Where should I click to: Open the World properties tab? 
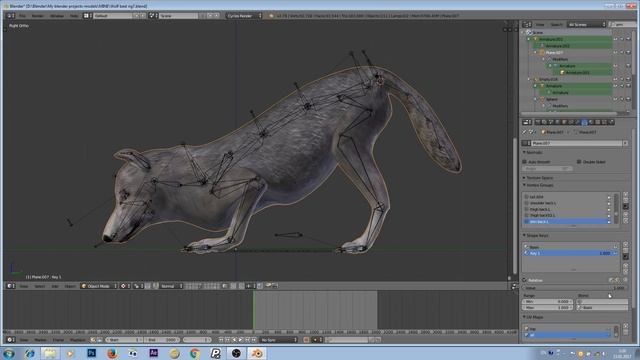coord(557,122)
